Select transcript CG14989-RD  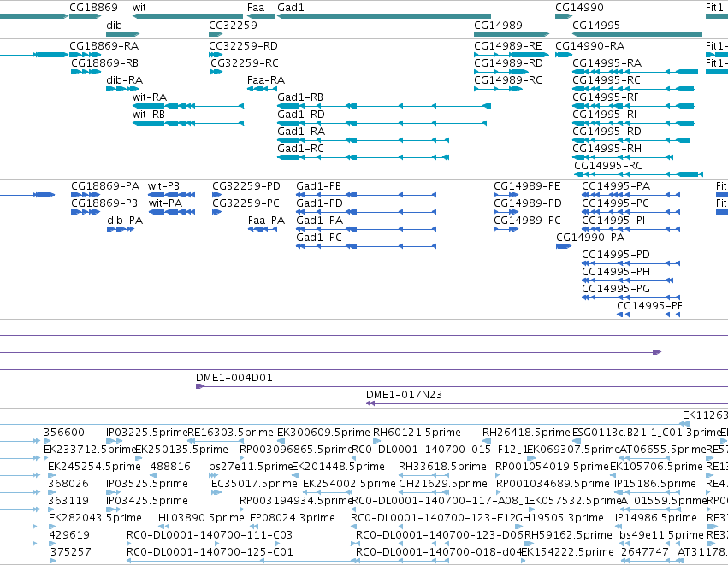click(x=501, y=72)
